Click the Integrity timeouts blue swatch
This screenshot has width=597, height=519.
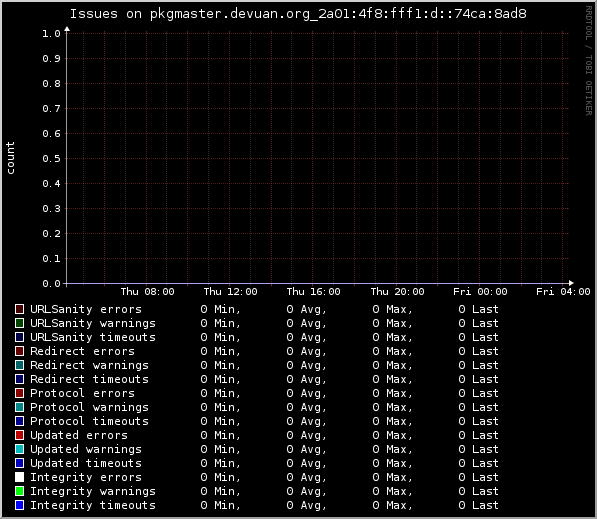[x=19, y=505]
